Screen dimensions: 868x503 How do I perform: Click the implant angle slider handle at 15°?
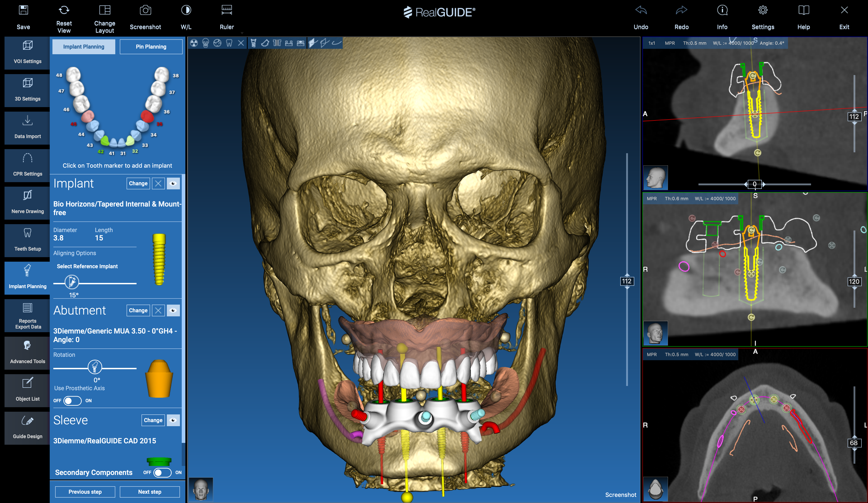tap(72, 283)
